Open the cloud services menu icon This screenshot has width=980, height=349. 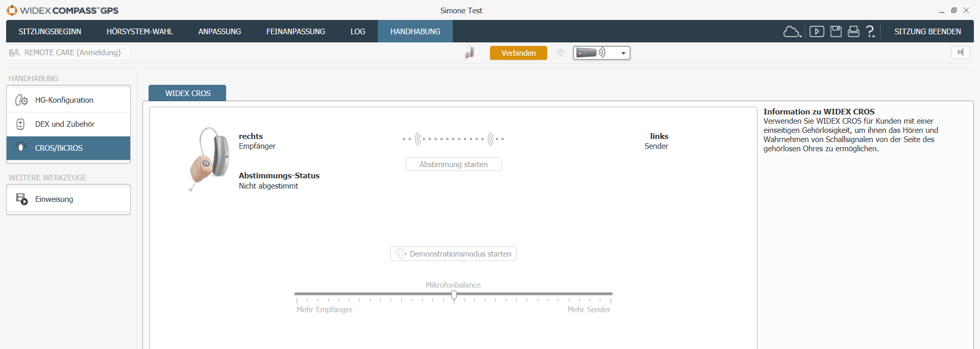(792, 32)
